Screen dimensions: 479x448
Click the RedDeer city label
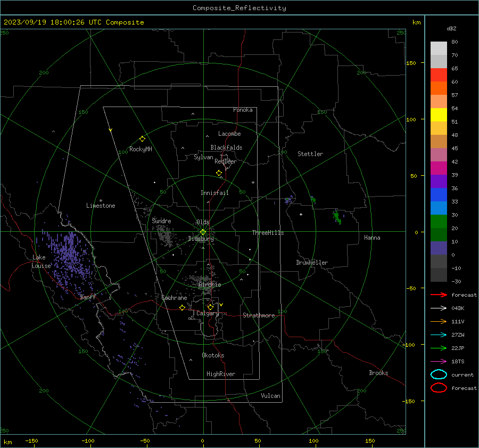pos(226,161)
